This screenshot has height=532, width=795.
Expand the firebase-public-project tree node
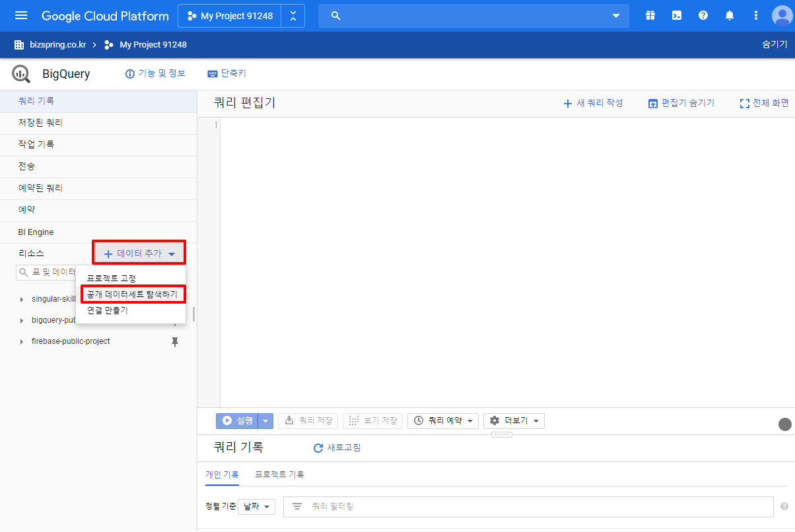20,341
